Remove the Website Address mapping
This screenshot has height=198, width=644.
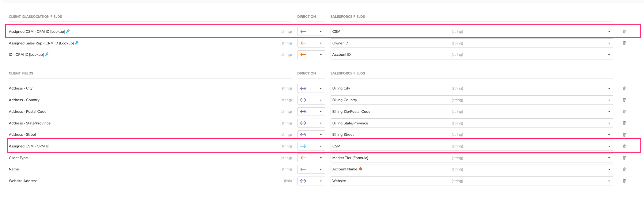click(624, 181)
